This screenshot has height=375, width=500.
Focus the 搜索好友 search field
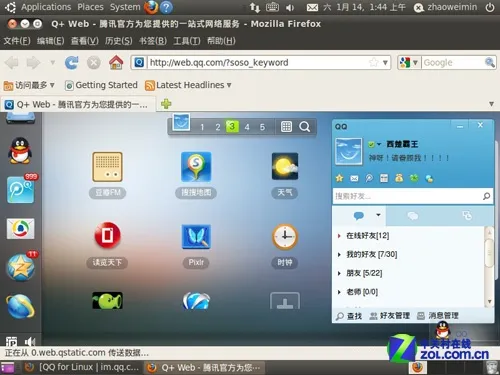click(x=407, y=196)
